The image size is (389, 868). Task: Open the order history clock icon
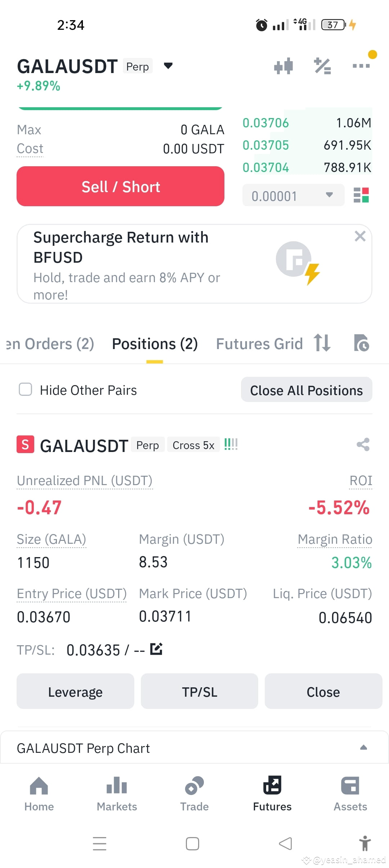pos(361,343)
